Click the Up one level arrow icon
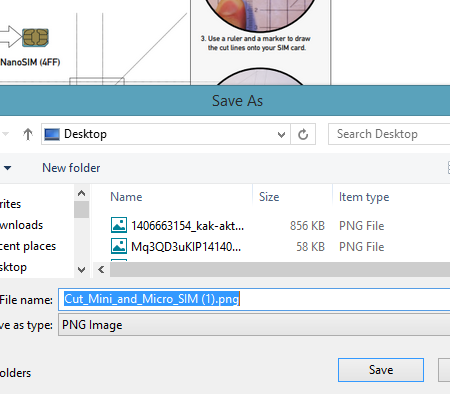Viewport: 450px width, 400px height. click(x=28, y=134)
